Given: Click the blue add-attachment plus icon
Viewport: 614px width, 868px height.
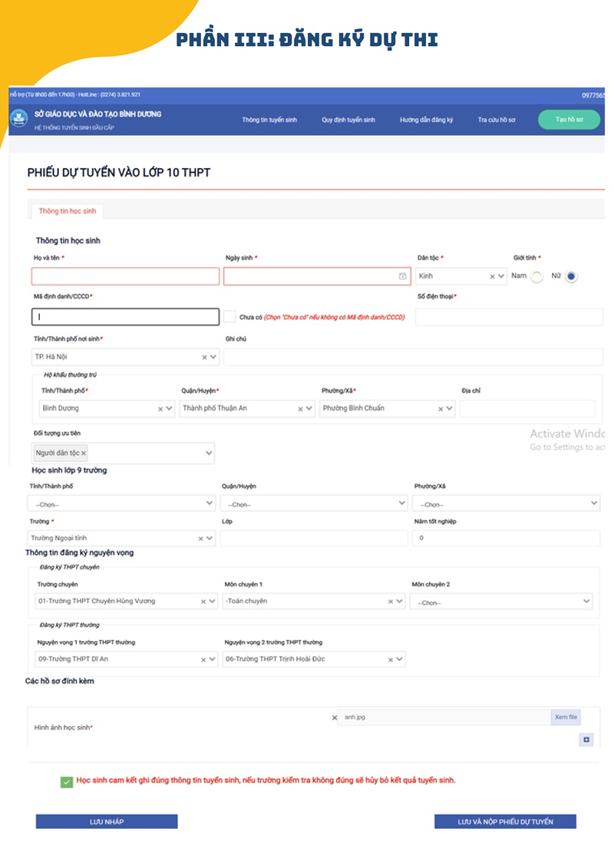Looking at the screenshot, I should 586,740.
